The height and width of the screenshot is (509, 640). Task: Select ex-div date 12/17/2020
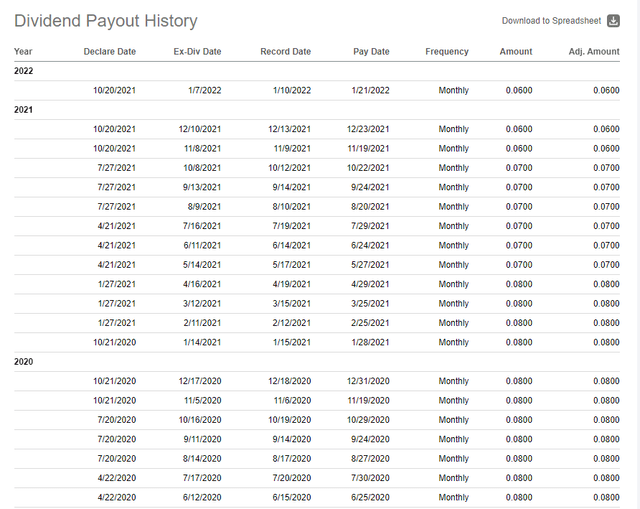(x=200, y=381)
